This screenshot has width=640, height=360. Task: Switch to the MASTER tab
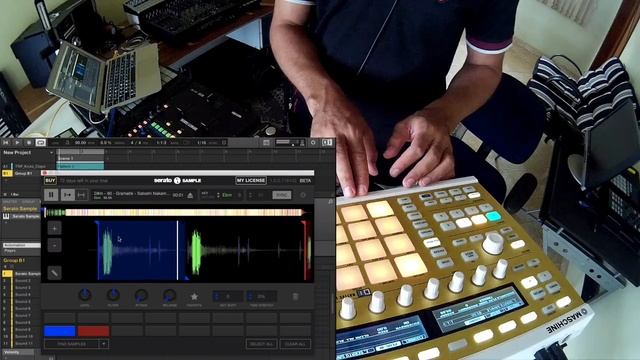coord(10,202)
